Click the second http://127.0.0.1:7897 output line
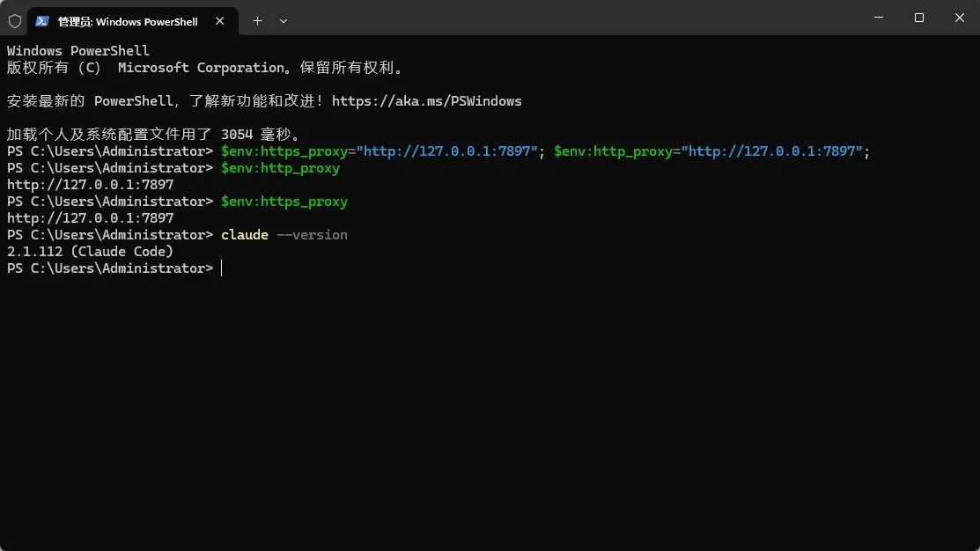Screen dimensions: 980x551 90,218
